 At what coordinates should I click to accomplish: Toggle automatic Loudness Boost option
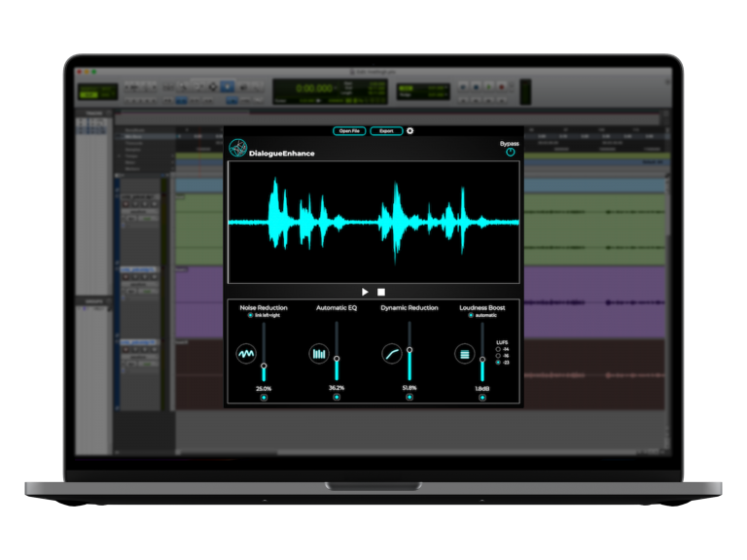pos(471,315)
